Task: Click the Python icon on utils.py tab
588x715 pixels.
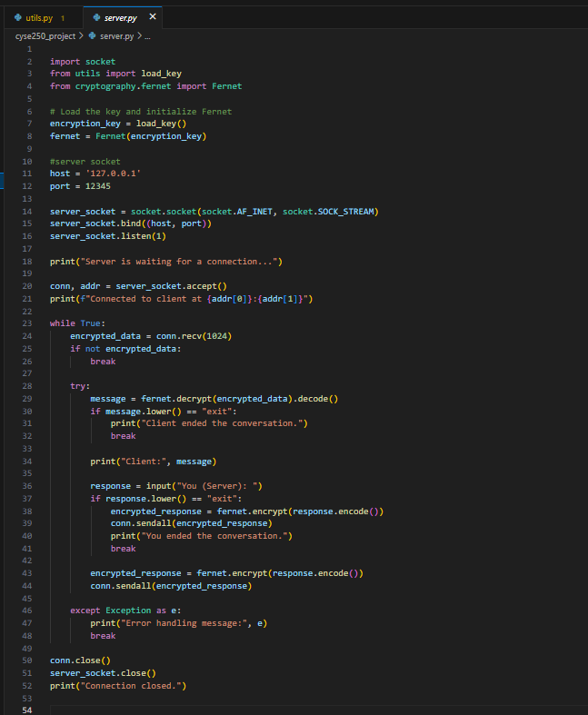Action: (18, 17)
